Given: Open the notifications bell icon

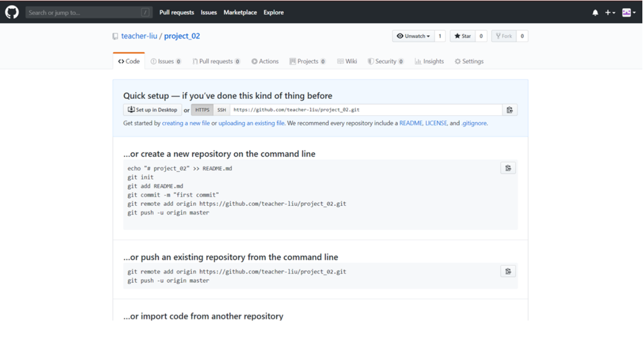Looking at the screenshot, I should [x=595, y=13].
